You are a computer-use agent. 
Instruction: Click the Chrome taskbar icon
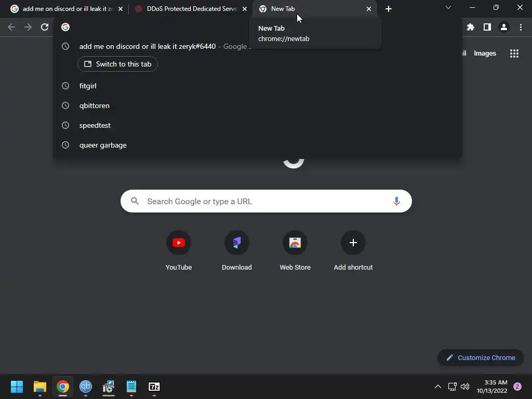(x=63, y=387)
